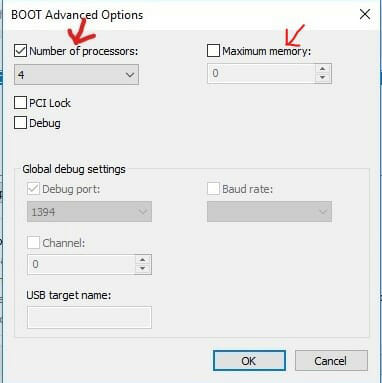Enable the Debug checkbox
This screenshot has height=383, width=382.
20,123
